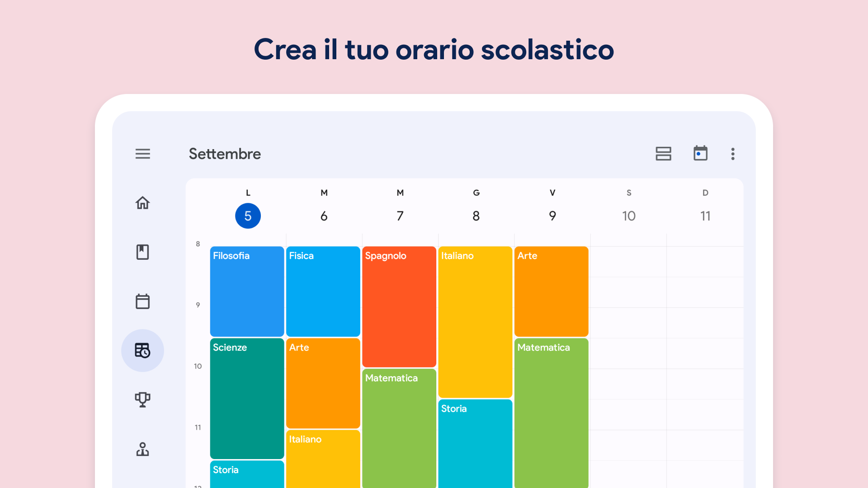The height and width of the screenshot is (488, 868).
Task: Open the Filosofia lesson block
Action: pyautogui.click(x=247, y=291)
